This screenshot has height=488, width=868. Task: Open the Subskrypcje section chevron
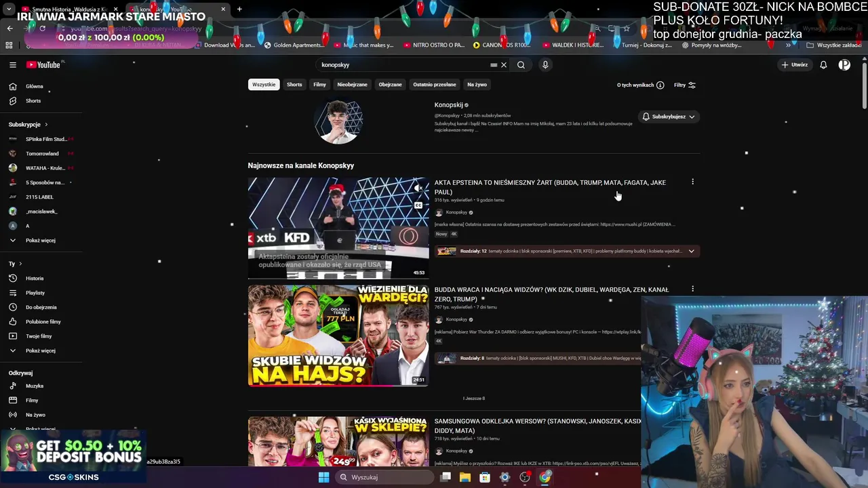pos(46,125)
